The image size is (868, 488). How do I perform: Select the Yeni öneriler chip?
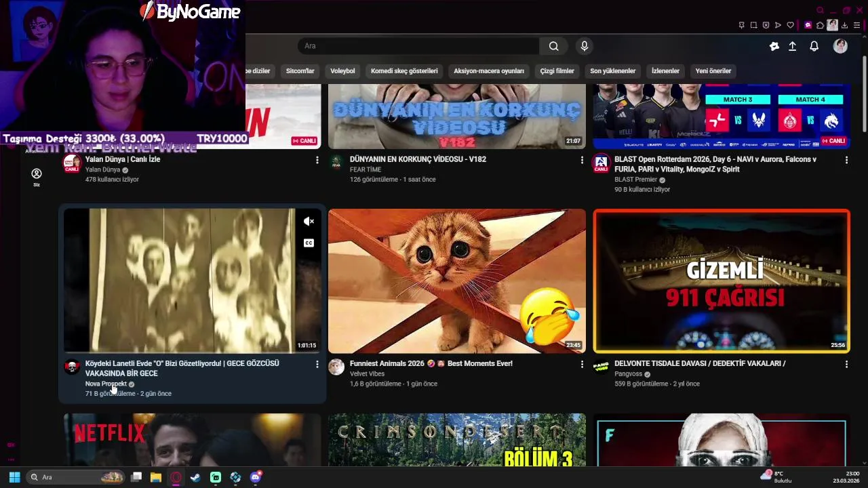tap(713, 71)
